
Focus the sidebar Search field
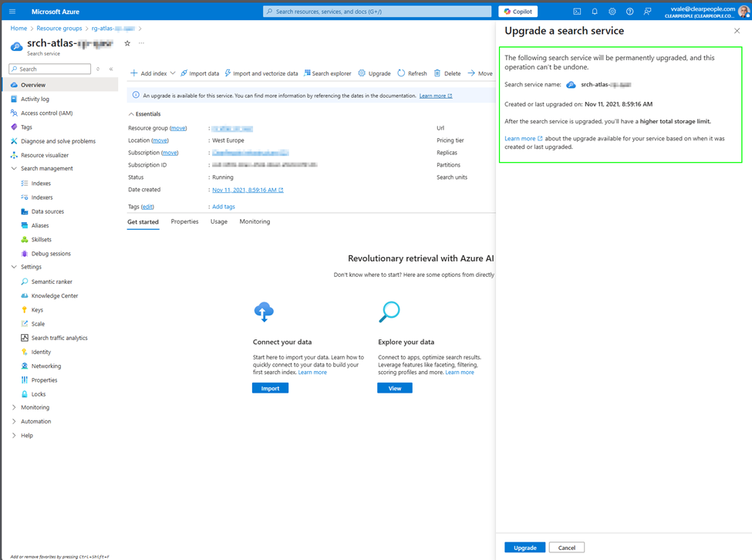pos(50,69)
